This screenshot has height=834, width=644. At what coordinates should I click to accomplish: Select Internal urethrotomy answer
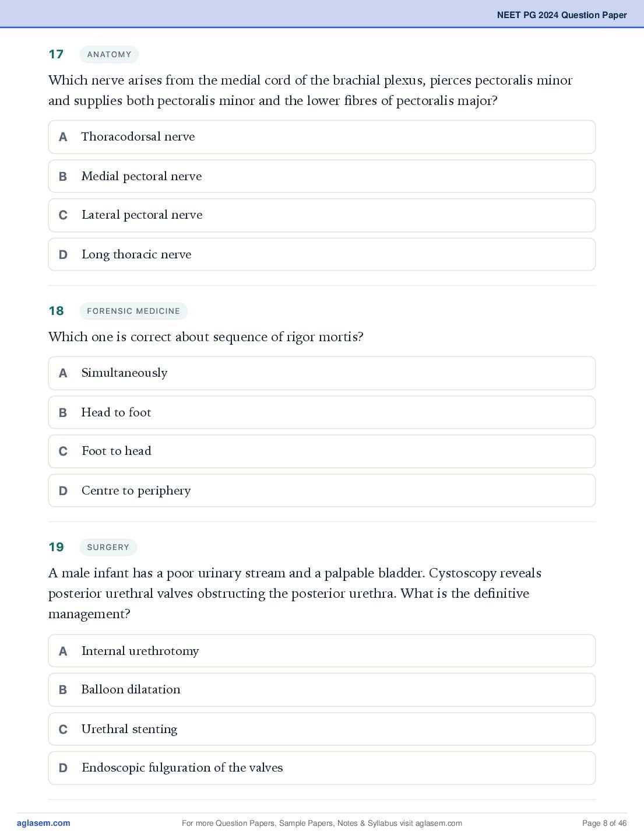point(322,651)
